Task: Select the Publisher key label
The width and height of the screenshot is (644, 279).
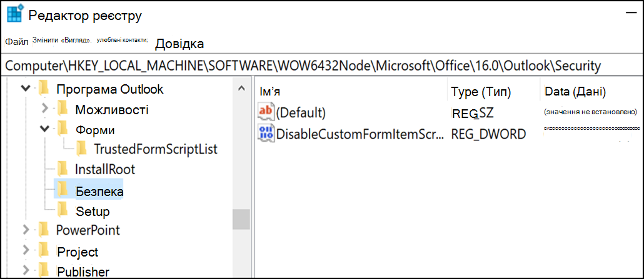Action: click(x=83, y=272)
